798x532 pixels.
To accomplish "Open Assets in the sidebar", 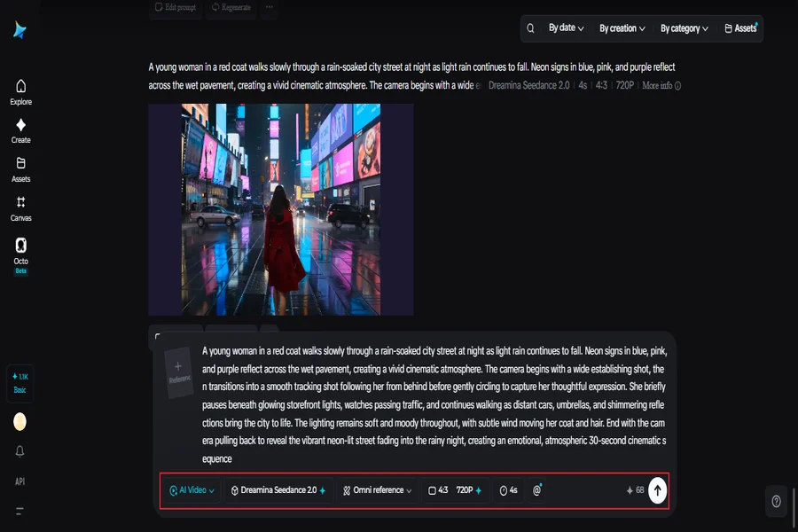I will point(21,170).
